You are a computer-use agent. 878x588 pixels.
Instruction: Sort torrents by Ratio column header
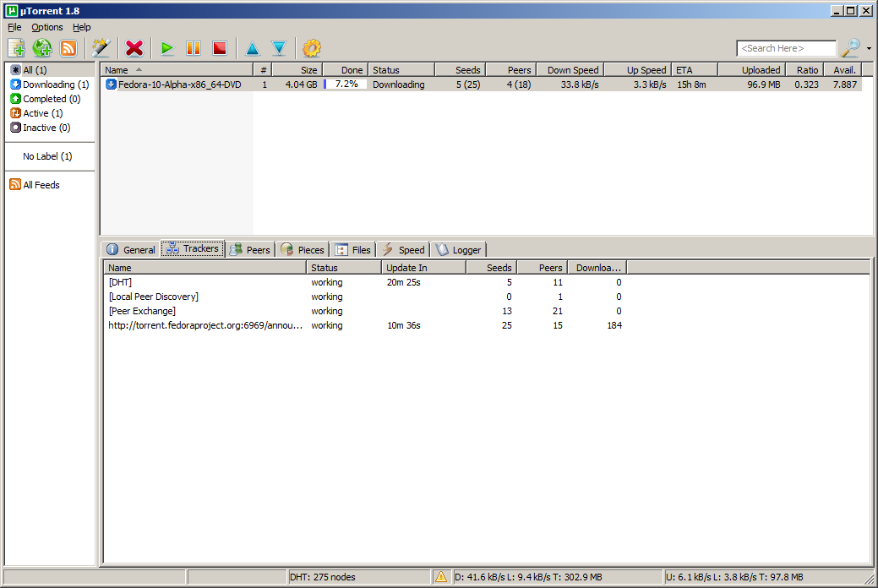pos(804,70)
